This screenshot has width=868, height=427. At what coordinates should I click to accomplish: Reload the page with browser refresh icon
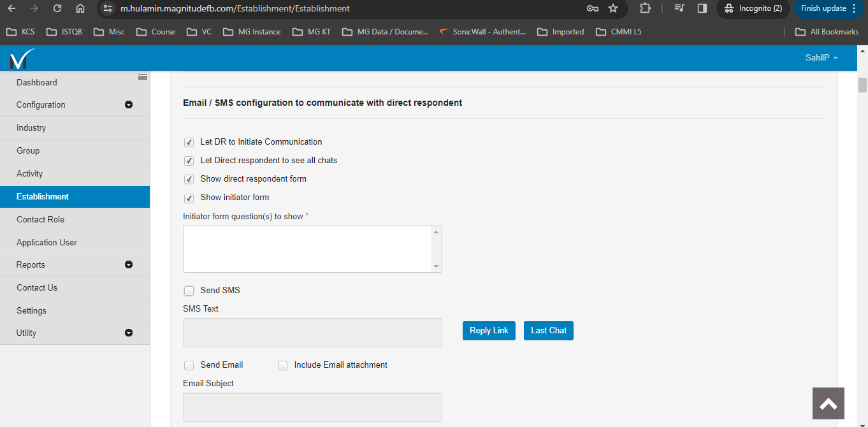57,8
